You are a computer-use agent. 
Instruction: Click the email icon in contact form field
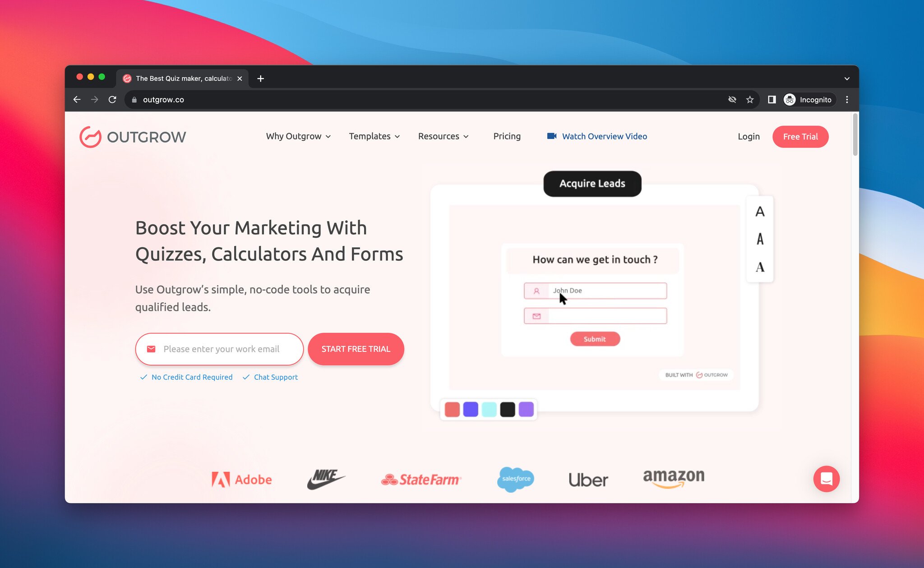[x=536, y=314]
